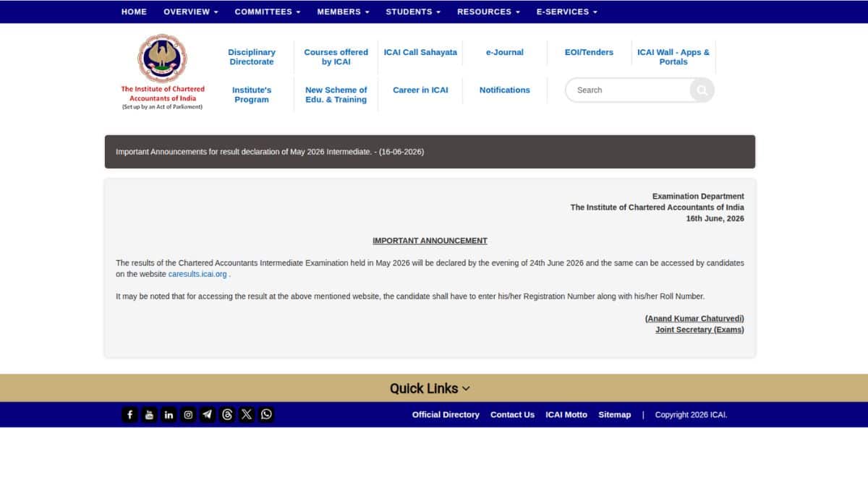Screen dimensions: 868x488
Task: Click the Copyright 2026 ICAI text
Action: pyautogui.click(x=691, y=414)
